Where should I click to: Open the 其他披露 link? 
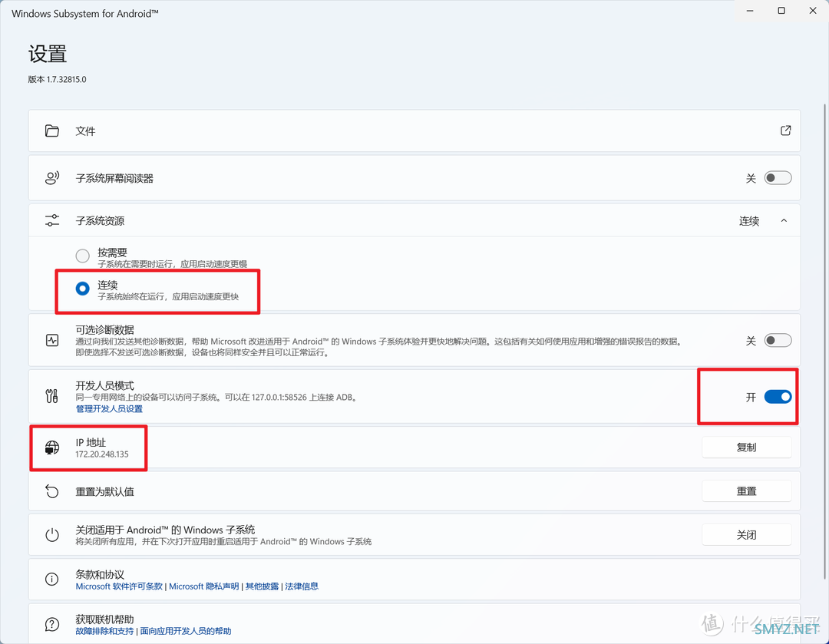pos(262,586)
